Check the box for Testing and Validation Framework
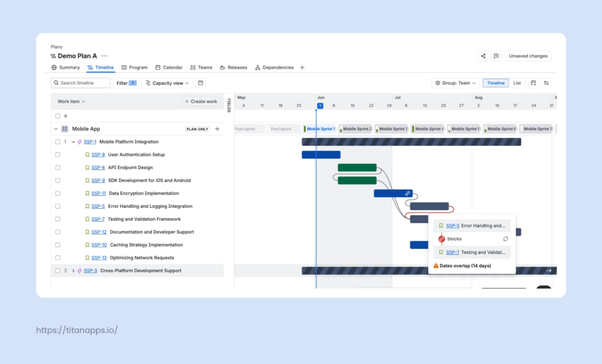The height and width of the screenshot is (364, 602). [58, 219]
